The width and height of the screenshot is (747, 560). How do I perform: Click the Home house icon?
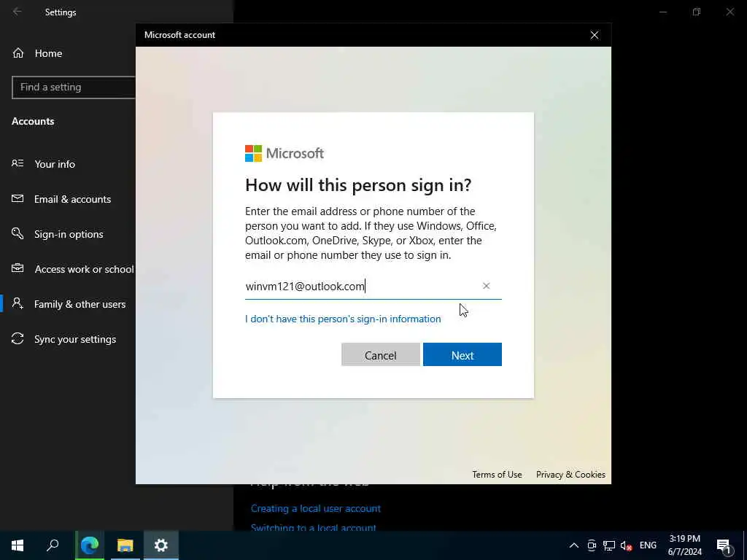18,52
